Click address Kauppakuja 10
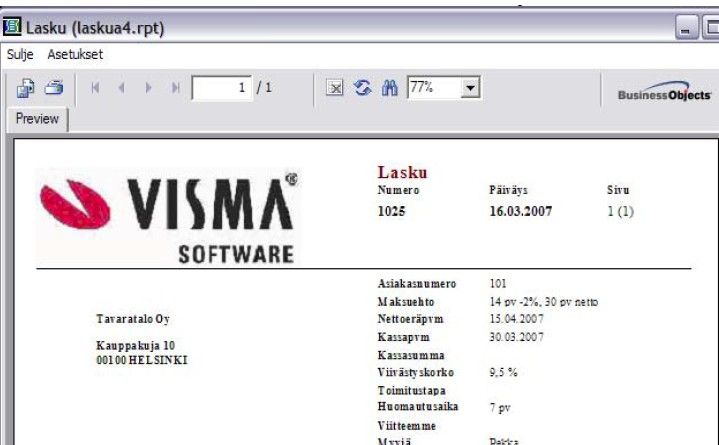Image resolution: width=719 pixels, height=445 pixels. pyautogui.click(x=136, y=345)
